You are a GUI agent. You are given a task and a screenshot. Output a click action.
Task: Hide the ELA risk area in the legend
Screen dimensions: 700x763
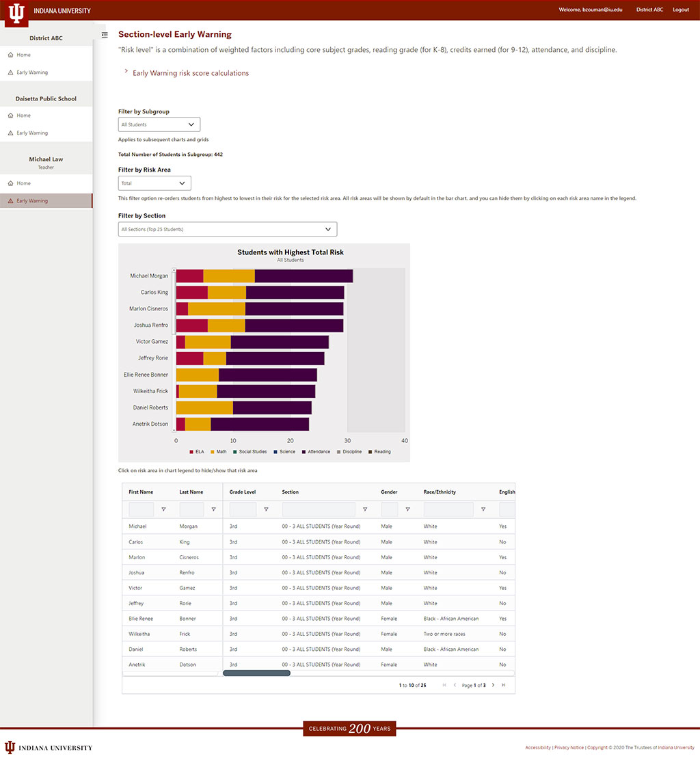tap(198, 452)
